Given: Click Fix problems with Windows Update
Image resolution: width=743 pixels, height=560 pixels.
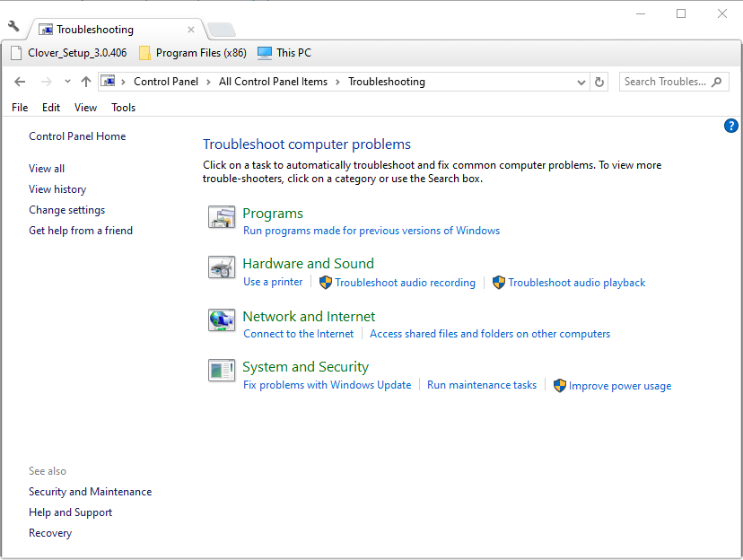Looking at the screenshot, I should [327, 385].
